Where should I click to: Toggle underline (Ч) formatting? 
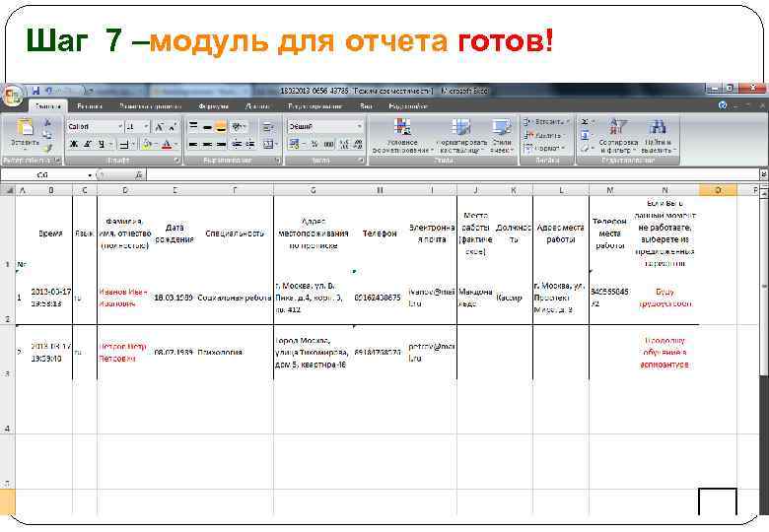101,144
